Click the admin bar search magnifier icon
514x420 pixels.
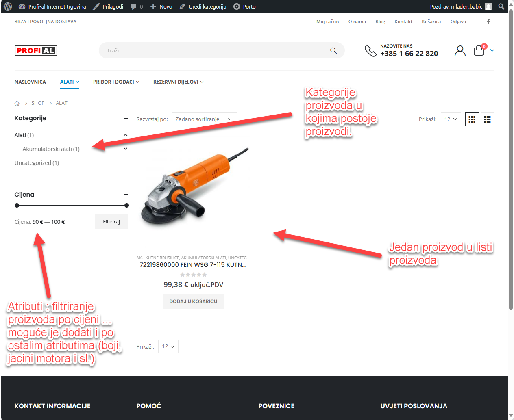click(x=501, y=6)
